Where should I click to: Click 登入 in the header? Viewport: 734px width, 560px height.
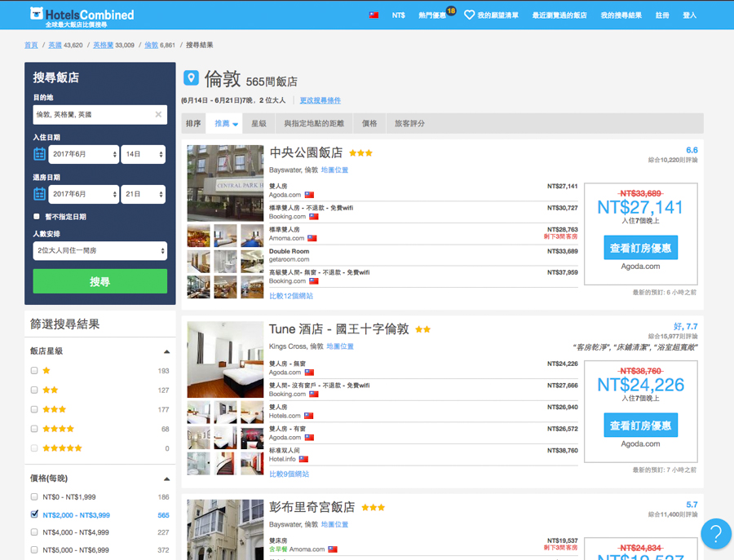coord(689,15)
